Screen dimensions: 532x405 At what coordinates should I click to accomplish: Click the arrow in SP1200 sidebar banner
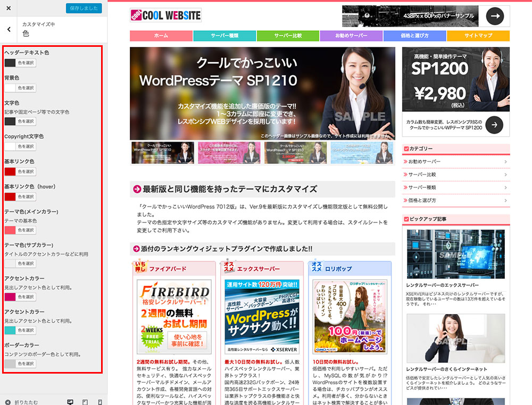tap(494, 125)
